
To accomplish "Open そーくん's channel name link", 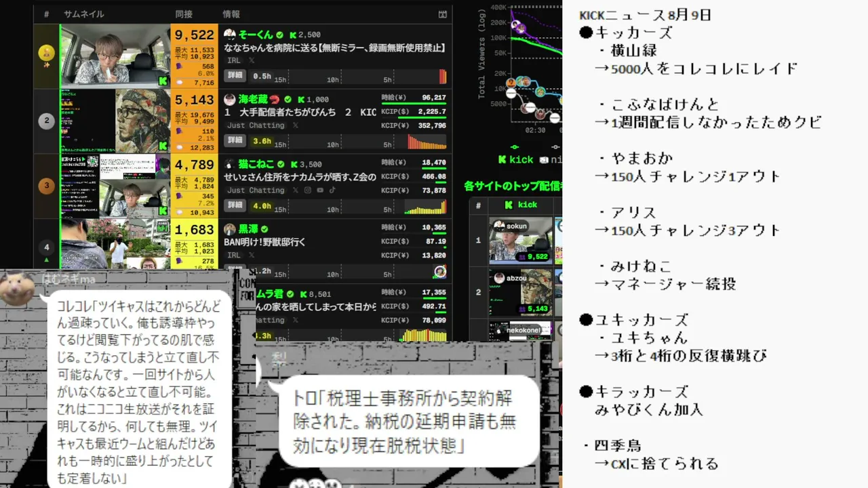I will [x=255, y=34].
